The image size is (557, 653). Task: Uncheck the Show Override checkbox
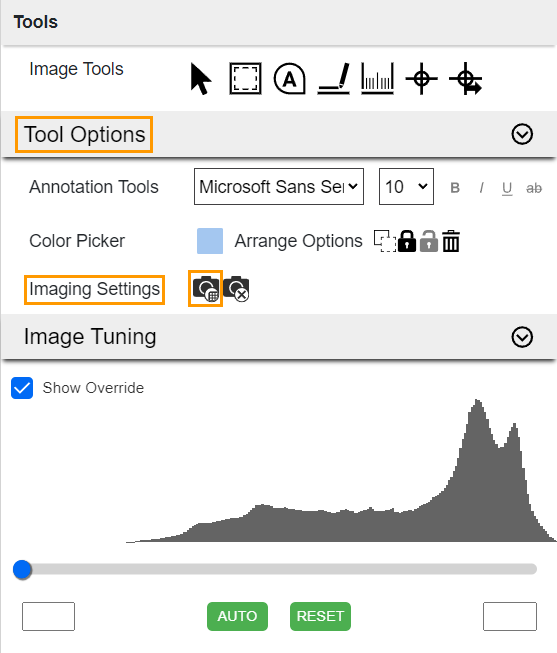pyautogui.click(x=22, y=388)
